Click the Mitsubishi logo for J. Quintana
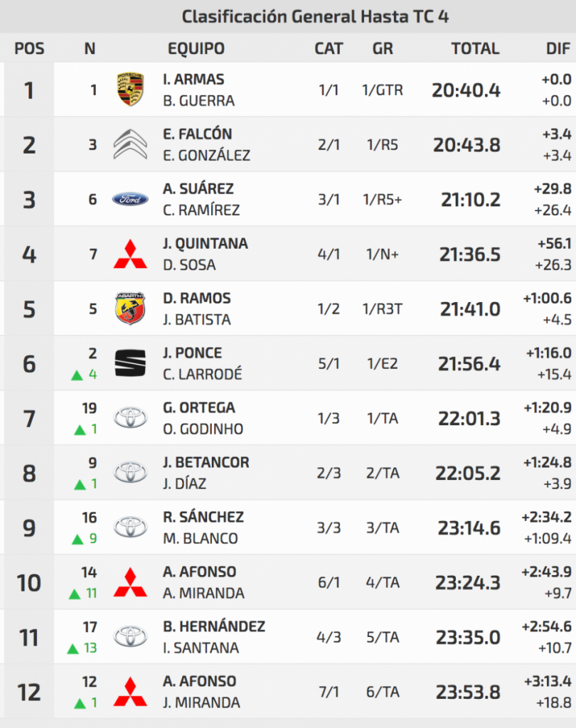Screen dimensions: 576x728 130,254
